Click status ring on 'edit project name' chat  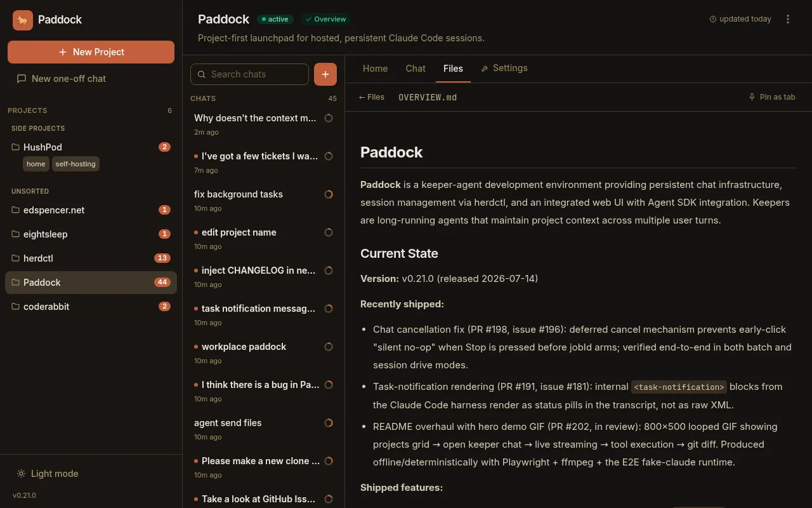pos(329,232)
